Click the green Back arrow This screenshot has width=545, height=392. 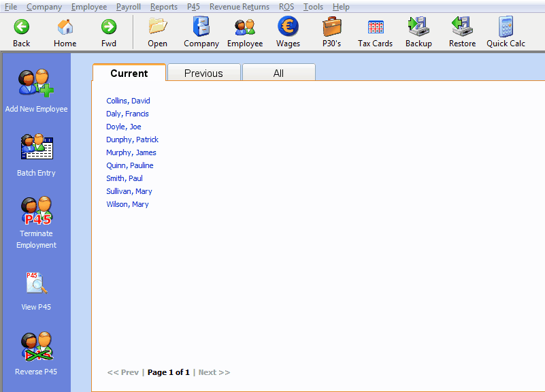[22, 27]
